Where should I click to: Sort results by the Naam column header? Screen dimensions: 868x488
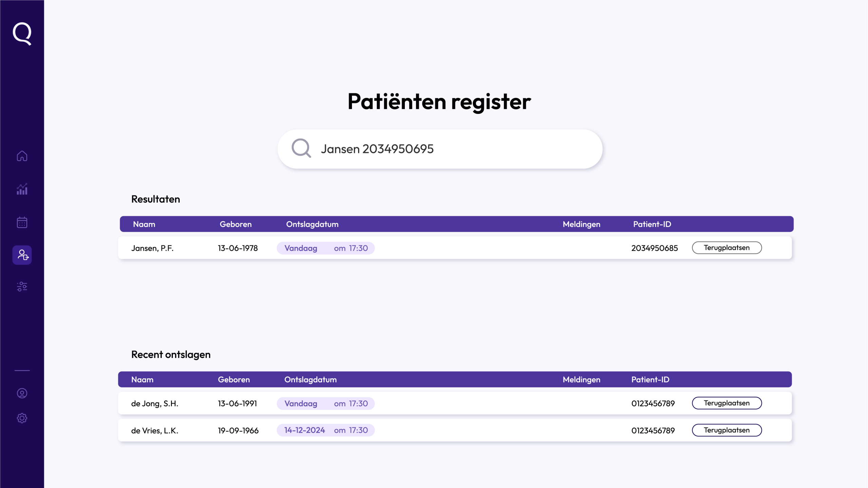(x=144, y=224)
